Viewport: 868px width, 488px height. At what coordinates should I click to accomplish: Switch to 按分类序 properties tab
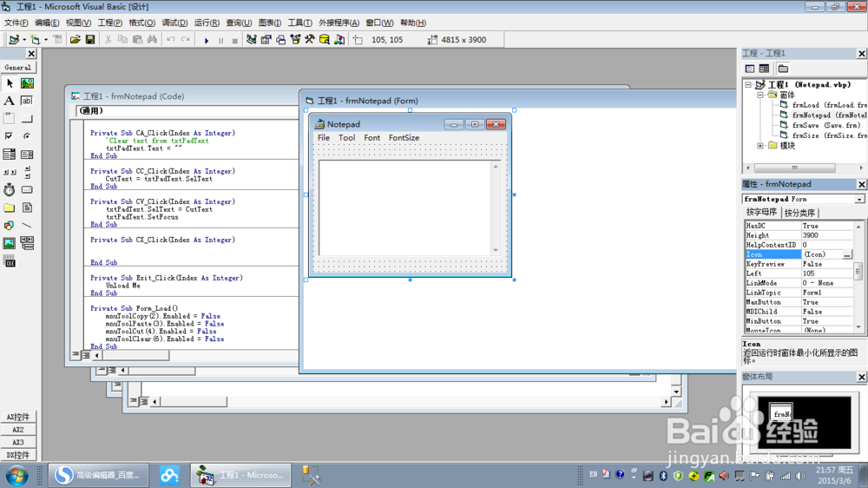coord(799,213)
